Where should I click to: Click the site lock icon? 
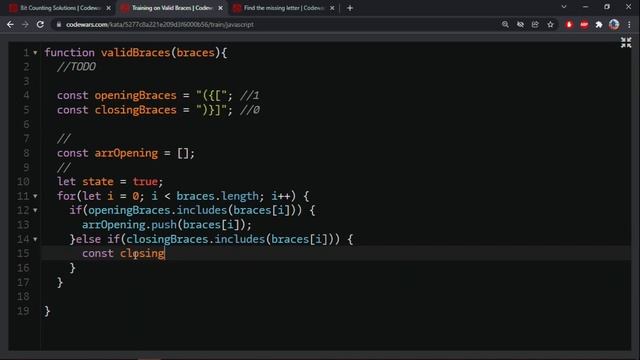pyautogui.click(x=59, y=24)
